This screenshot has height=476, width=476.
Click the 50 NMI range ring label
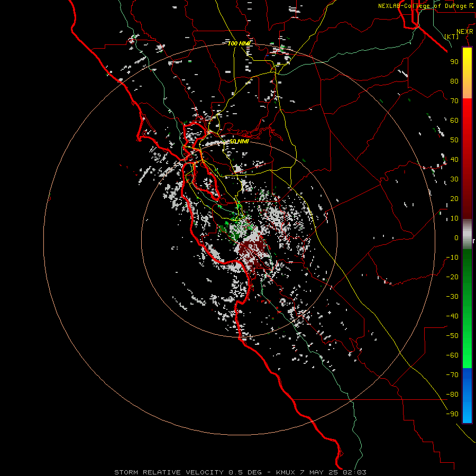pos(239,141)
